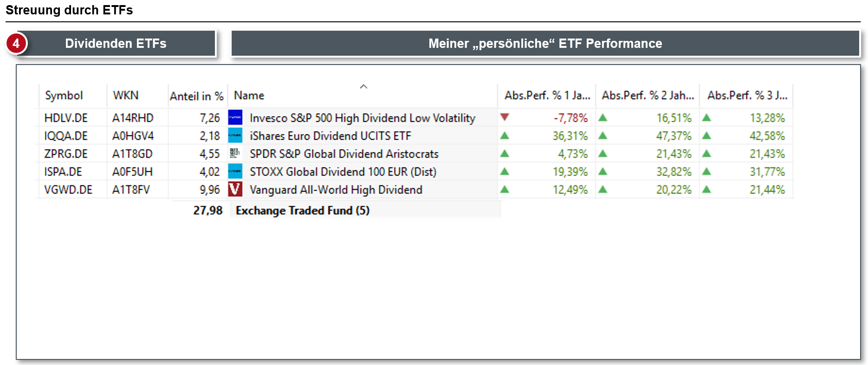Click the SPDR Global Dividend logo icon

click(x=235, y=153)
